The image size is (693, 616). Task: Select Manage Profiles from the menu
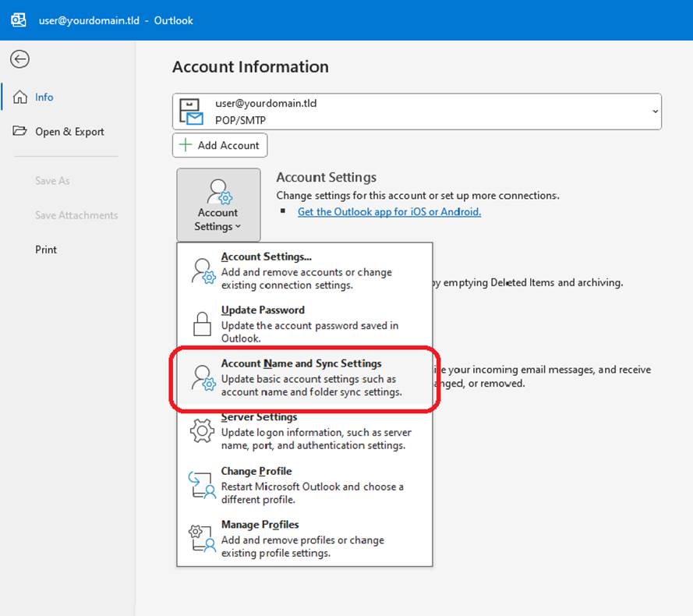(305, 538)
